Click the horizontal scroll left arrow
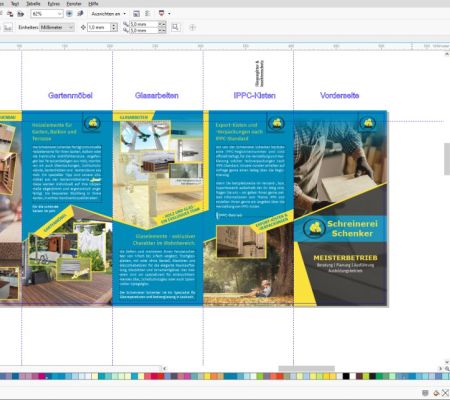The image size is (450, 400). [165, 368]
